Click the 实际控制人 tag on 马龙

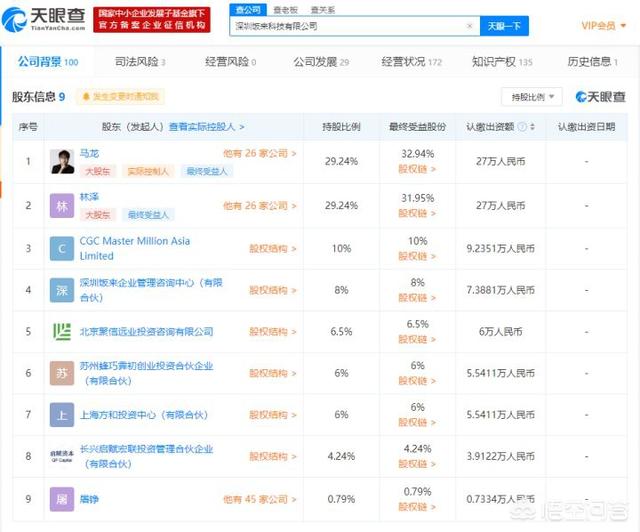pyautogui.click(x=148, y=171)
